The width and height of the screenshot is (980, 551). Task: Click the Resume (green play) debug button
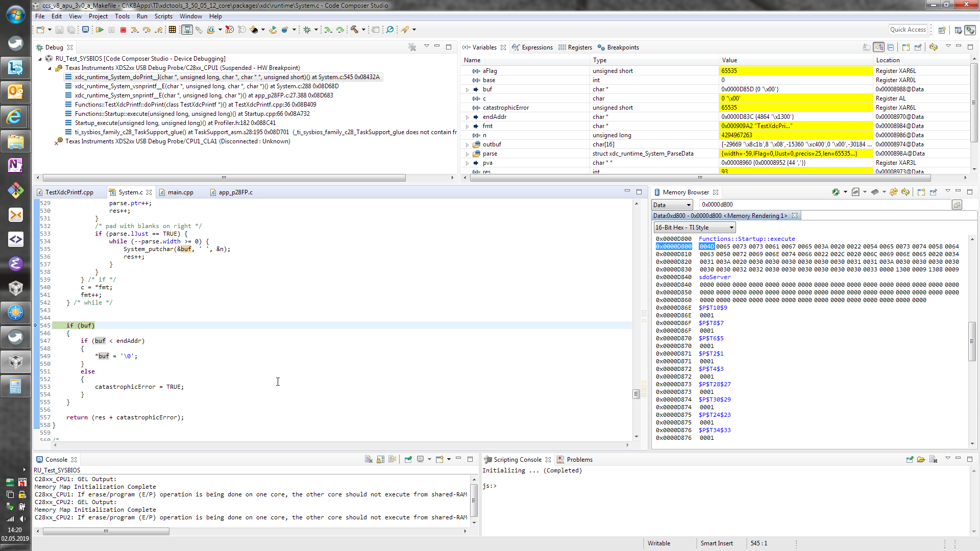(x=100, y=30)
